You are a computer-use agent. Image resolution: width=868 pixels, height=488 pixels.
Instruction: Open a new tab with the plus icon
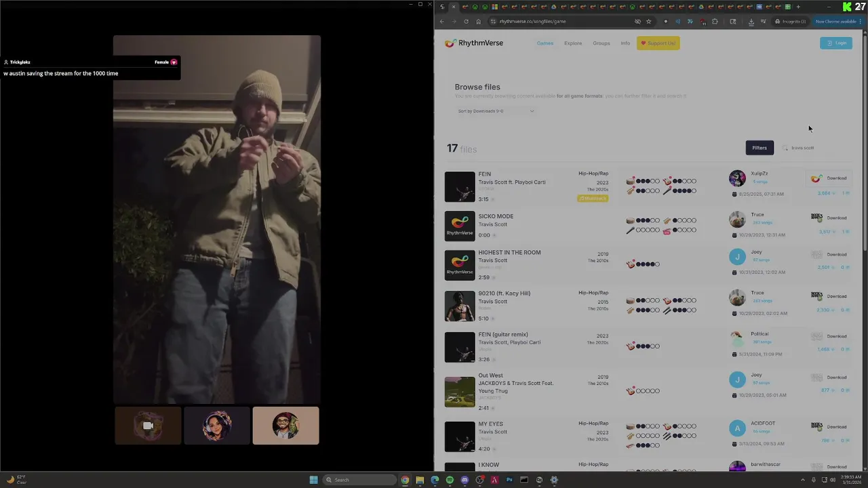tap(798, 7)
